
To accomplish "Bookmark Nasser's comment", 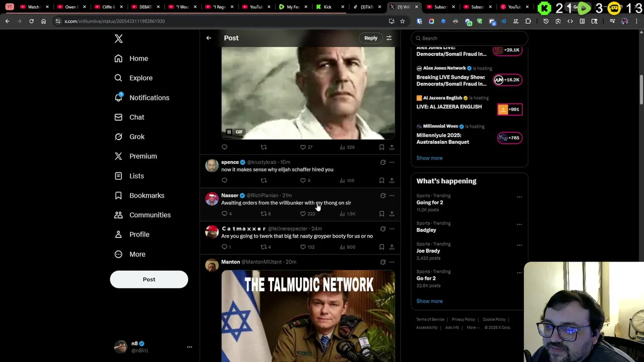I will (x=382, y=214).
